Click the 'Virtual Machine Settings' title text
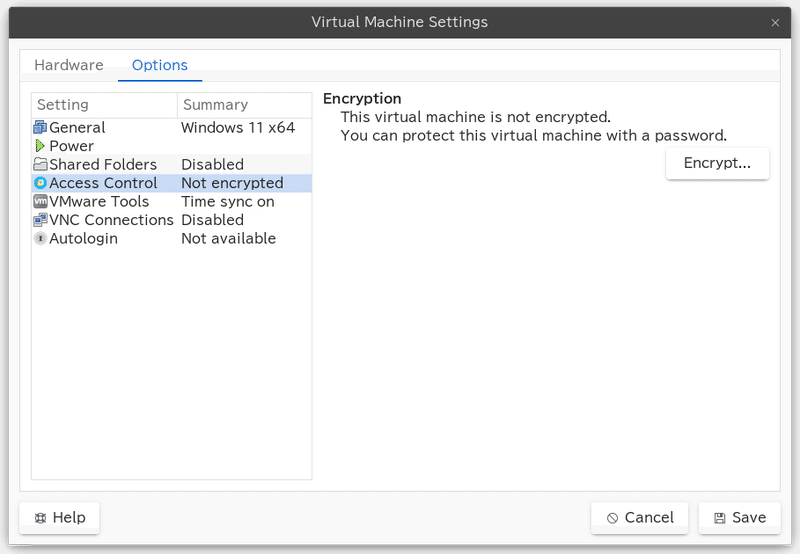 pos(399,22)
